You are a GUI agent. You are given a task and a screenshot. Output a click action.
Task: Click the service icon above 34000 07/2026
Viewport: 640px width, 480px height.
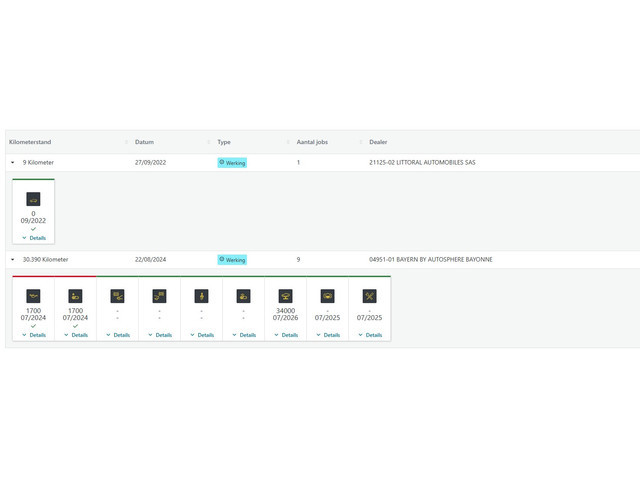click(x=285, y=296)
